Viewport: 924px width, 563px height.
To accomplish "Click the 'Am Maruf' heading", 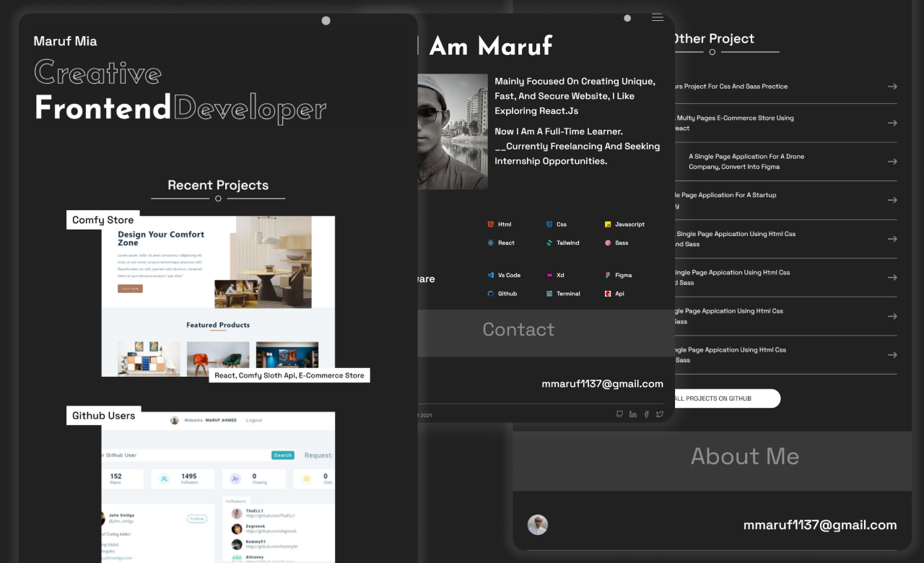I will pyautogui.click(x=490, y=46).
